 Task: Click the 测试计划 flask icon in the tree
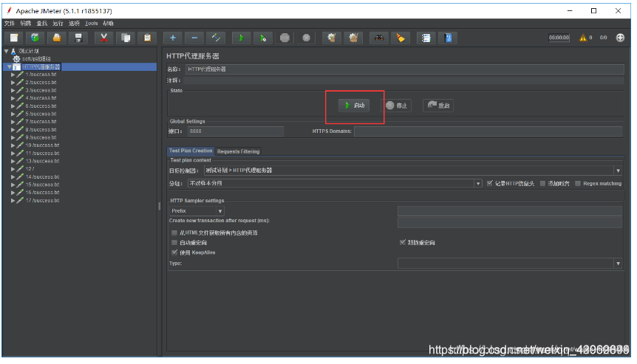pyautogui.click(x=13, y=51)
